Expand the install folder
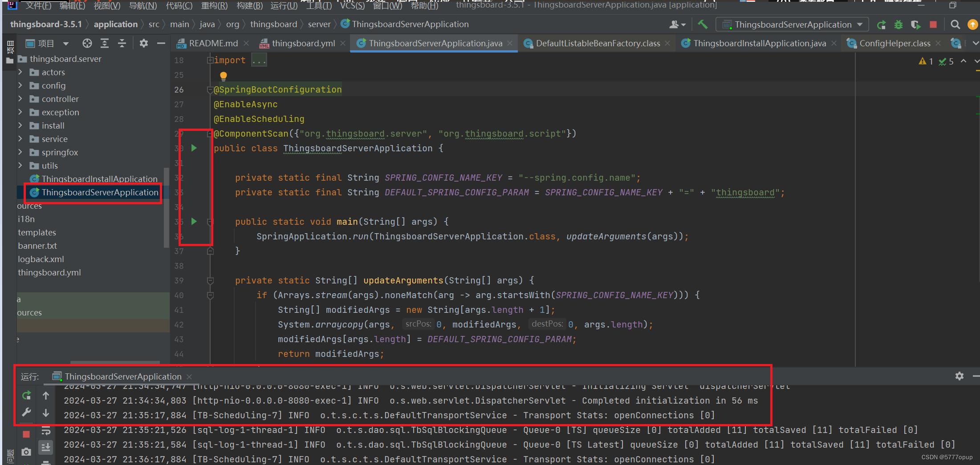The height and width of the screenshot is (465, 980). (20, 125)
